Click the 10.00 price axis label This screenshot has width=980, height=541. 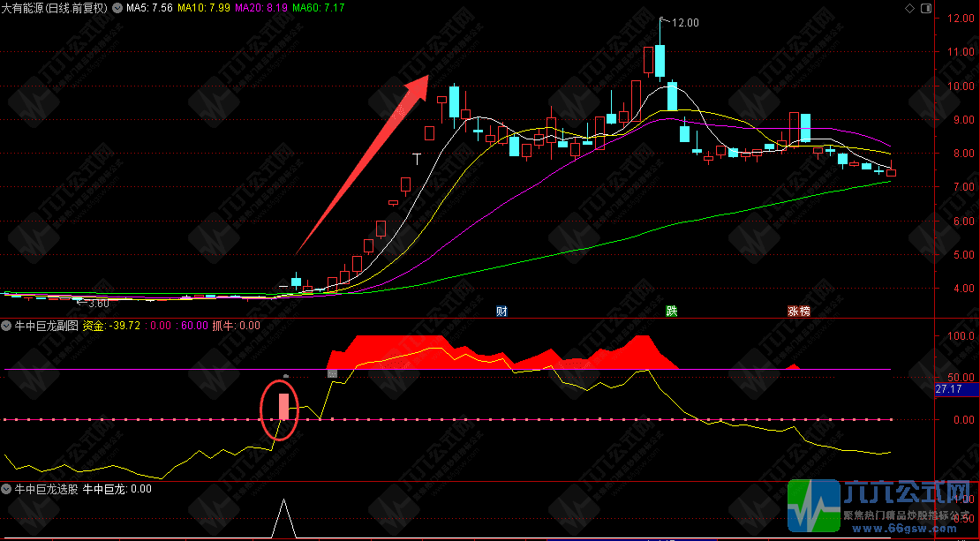point(961,86)
